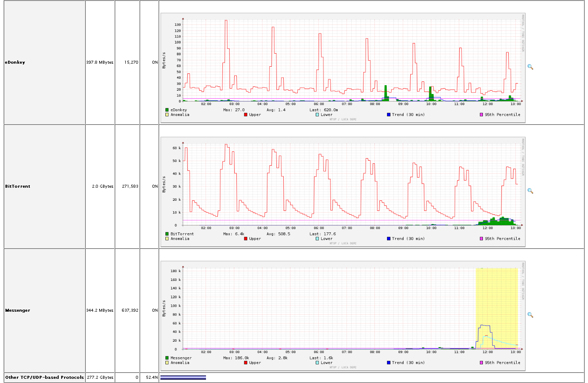This screenshot has width=588, height=383.
Task: Click yellow Anomalia swatch in Messenger legend
Action: pos(167,363)
